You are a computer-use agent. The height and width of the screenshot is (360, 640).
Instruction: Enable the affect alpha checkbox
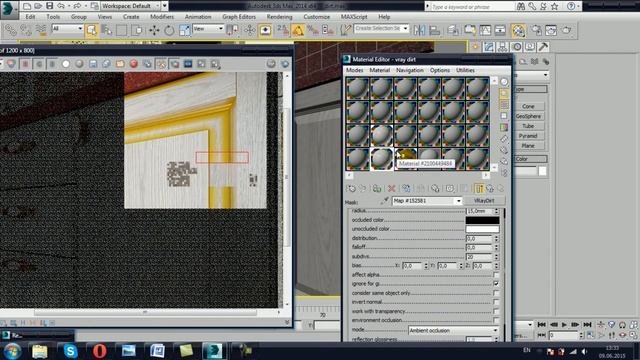[496, 275]
